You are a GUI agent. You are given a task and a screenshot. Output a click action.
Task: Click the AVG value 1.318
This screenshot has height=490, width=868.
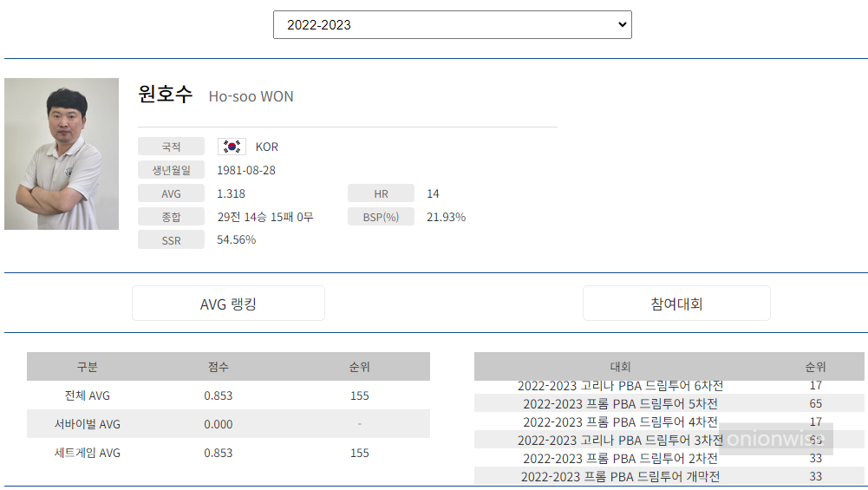click(x=231, y=193)
